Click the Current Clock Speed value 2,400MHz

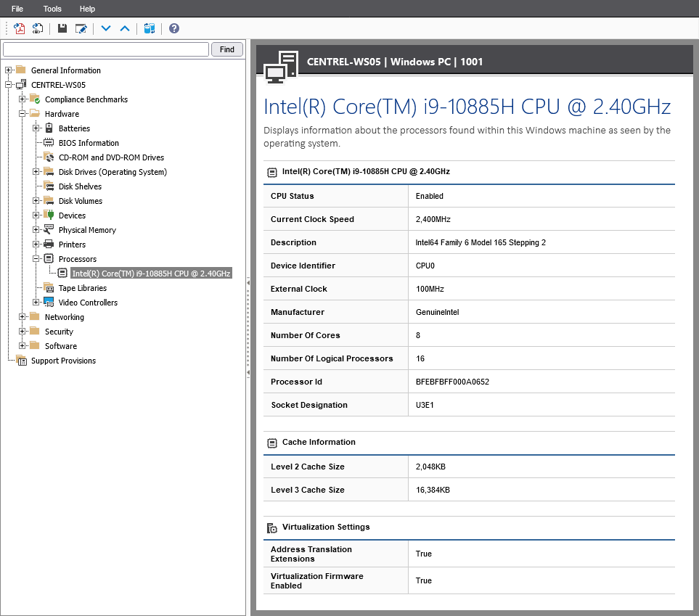point(433,219)
